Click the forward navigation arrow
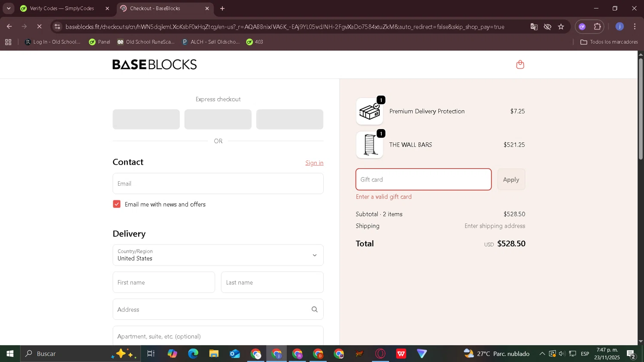644x362 pixels. [x=24, y=27]
